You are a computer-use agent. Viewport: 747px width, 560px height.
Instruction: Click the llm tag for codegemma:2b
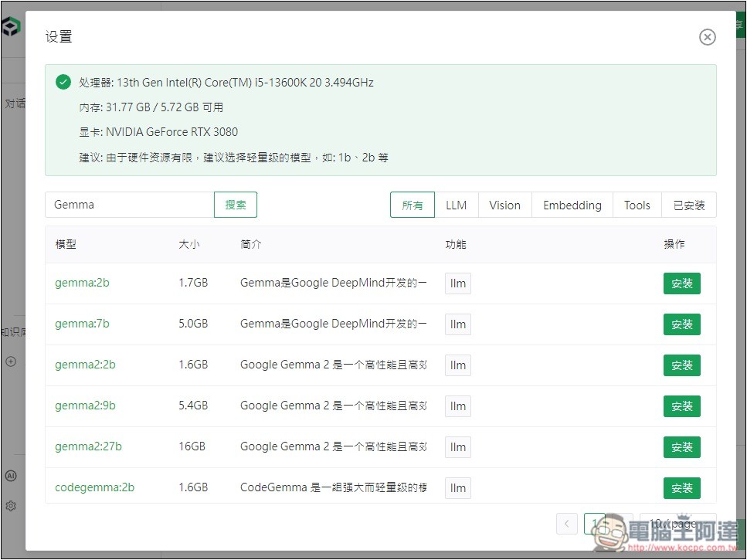pyautogui.click(x=458, y=488)
